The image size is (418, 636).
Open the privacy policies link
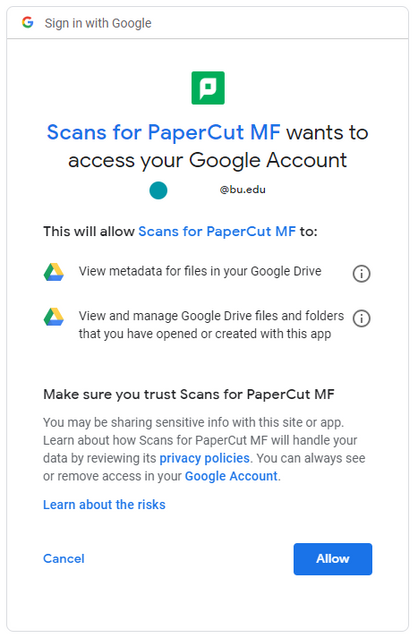click(204, 458)
